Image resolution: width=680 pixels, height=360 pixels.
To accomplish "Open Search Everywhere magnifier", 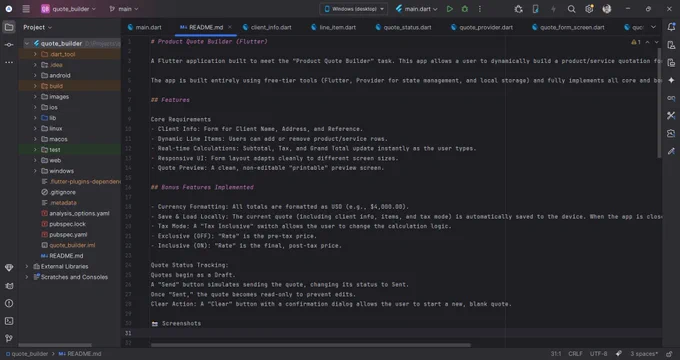I will coord(572,9).
